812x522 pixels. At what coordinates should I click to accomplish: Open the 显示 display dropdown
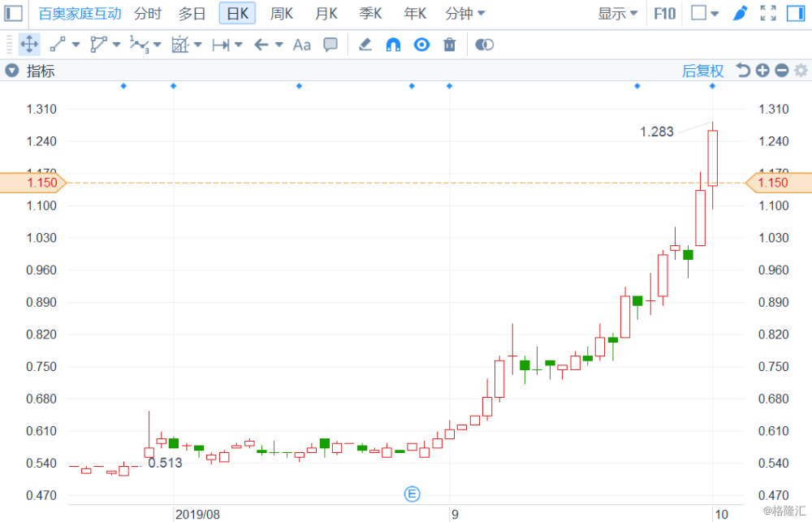coord(617,14)
